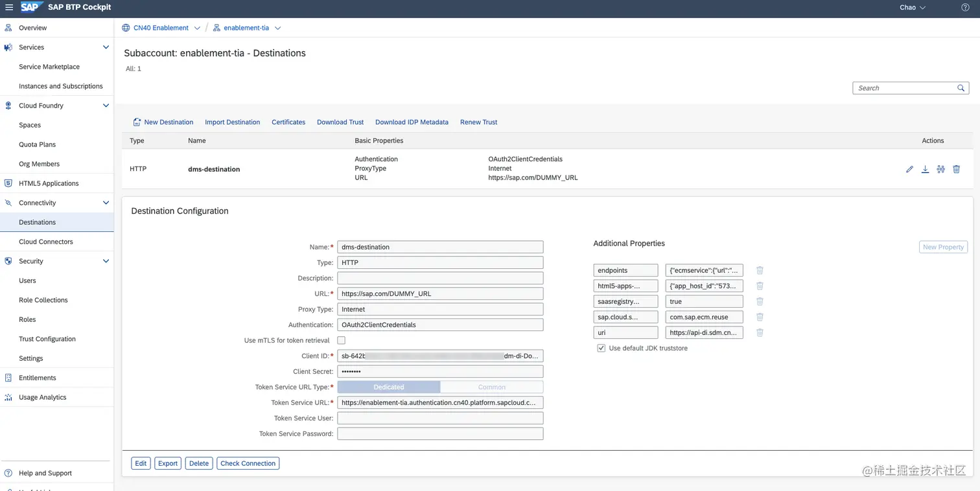Click the Help and Support icon
Image resolution: width=980 pixels, height=491 pixels.
click(x=8, y=473)
